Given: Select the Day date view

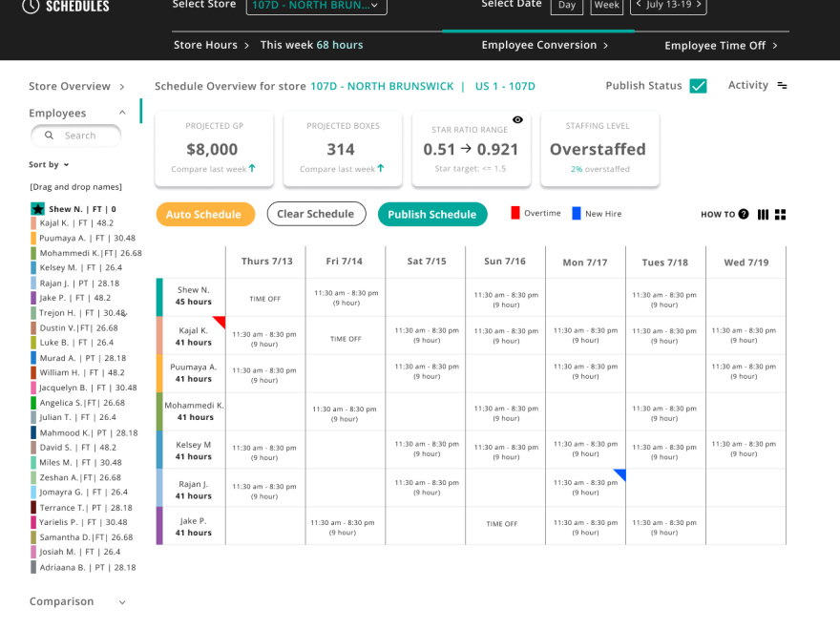Looking at the screenshot, I should pyautogui.click(x=567, y=6).
